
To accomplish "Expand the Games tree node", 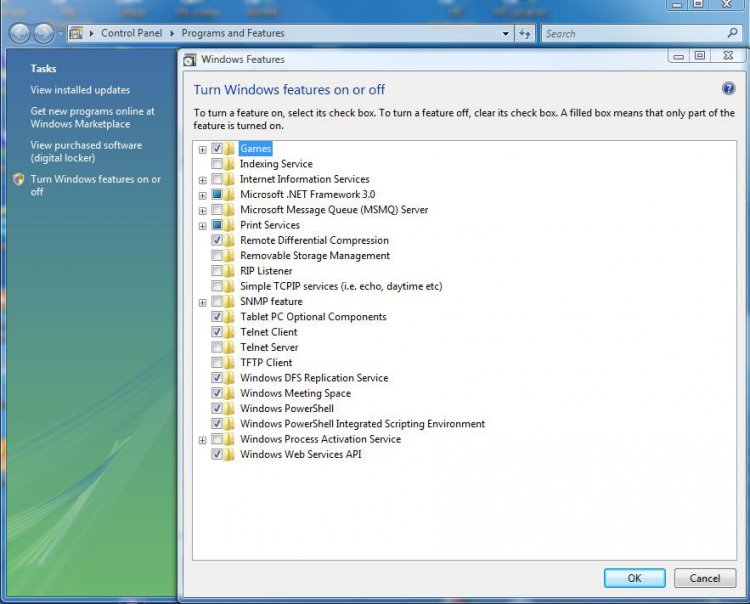I will click(202, 150).
